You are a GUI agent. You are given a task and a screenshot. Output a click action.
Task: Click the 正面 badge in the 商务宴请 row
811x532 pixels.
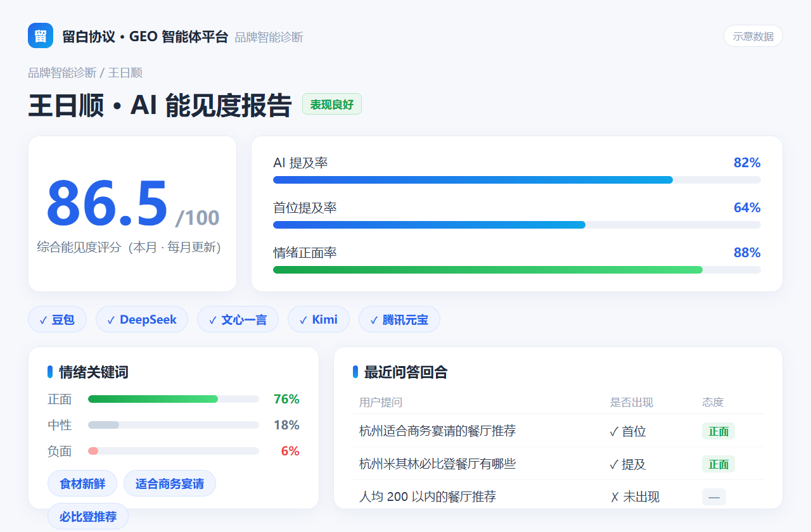click(x=718, y=431)
